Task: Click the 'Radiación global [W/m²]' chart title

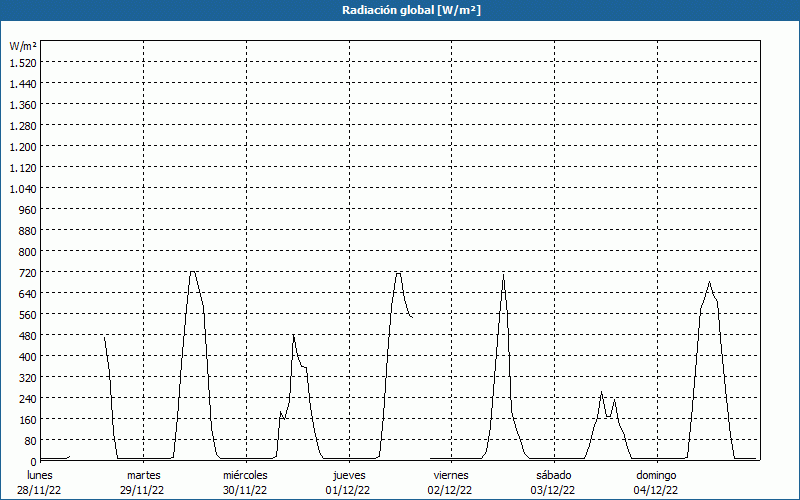Action: point(411,10)
